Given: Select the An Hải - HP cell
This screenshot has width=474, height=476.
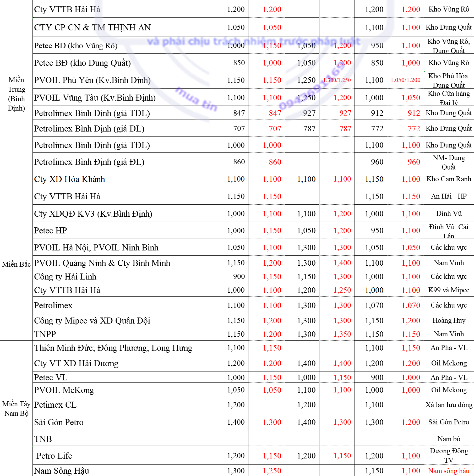Looking at the screenshot, I should click(x=449, y=196).
